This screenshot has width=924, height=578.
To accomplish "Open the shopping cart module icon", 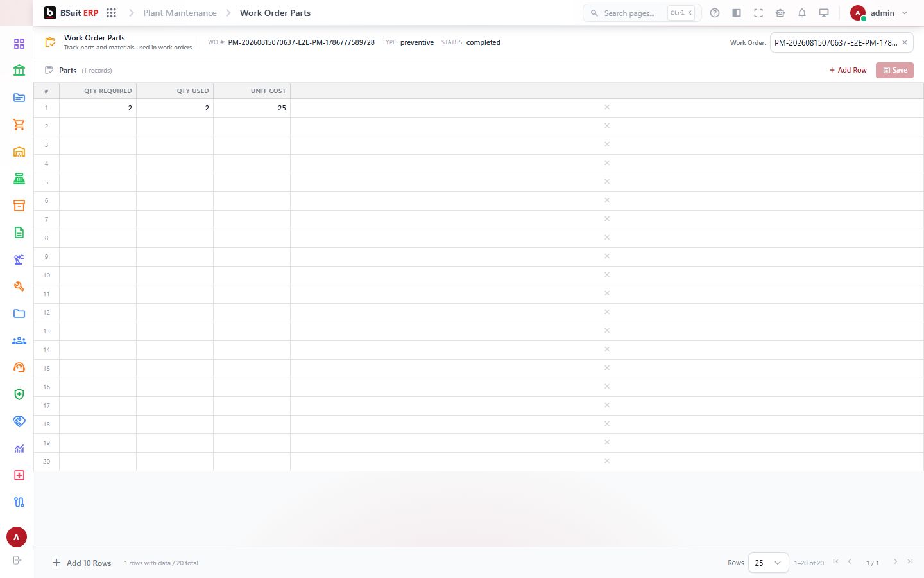I will [x=19, y=125].
